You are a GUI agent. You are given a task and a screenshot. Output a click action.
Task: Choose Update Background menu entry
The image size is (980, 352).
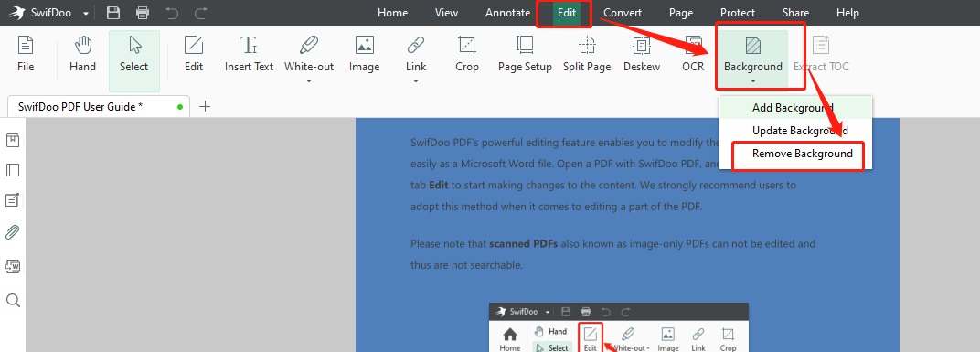795,131
